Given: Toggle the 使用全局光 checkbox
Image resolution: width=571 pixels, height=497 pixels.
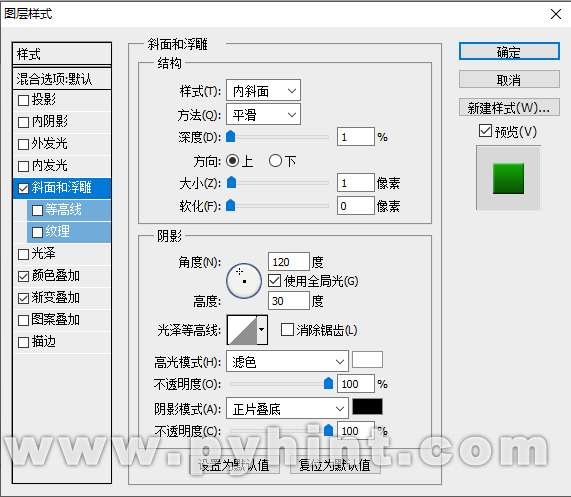Looking at the screenshot, I should point(275,281).
